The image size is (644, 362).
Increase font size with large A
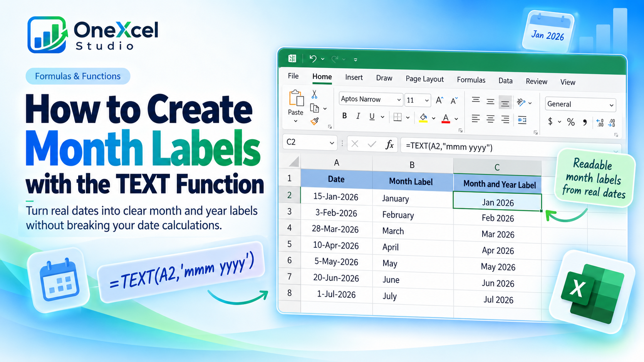tap(439, 100)
